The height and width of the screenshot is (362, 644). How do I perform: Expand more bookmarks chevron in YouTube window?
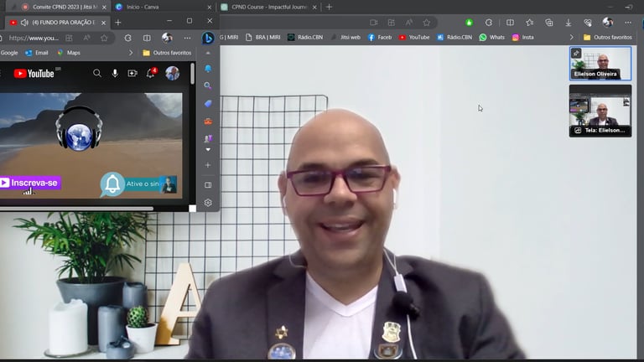point(131,53)
